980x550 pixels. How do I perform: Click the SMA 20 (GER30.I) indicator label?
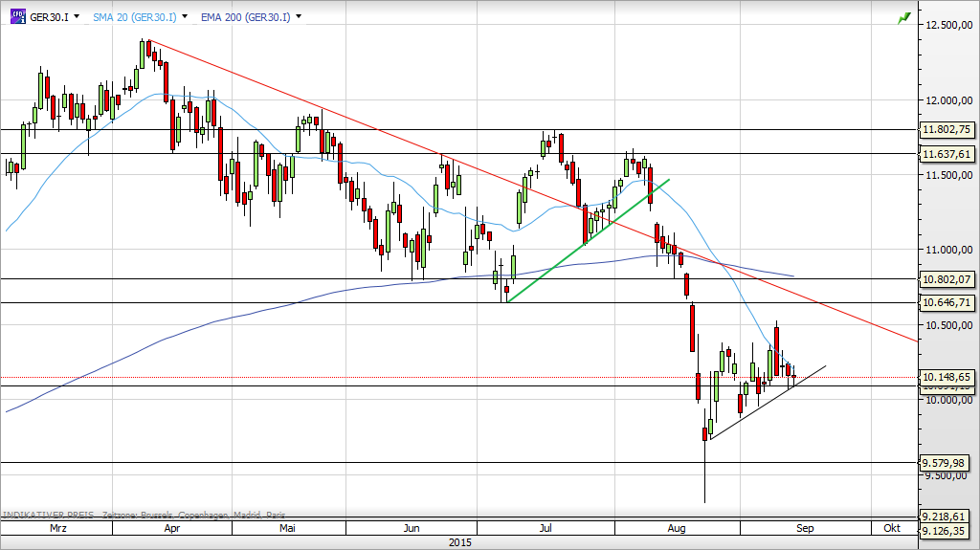coord(134,17)
